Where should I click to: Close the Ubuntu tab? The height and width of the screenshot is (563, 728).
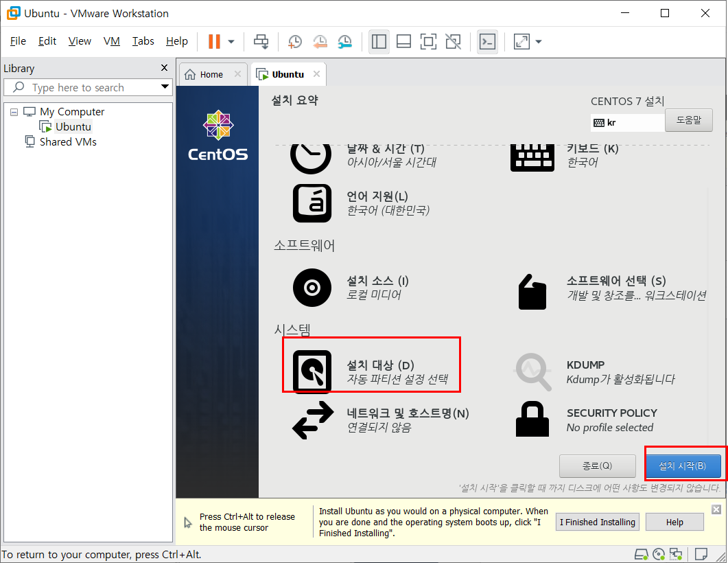[x=316, y=74]
